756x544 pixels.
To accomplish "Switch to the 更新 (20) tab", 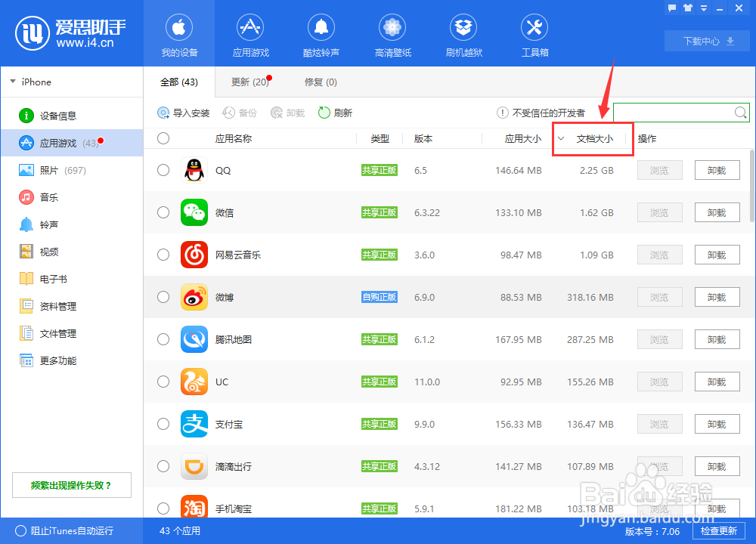I will tap(250, 82).
